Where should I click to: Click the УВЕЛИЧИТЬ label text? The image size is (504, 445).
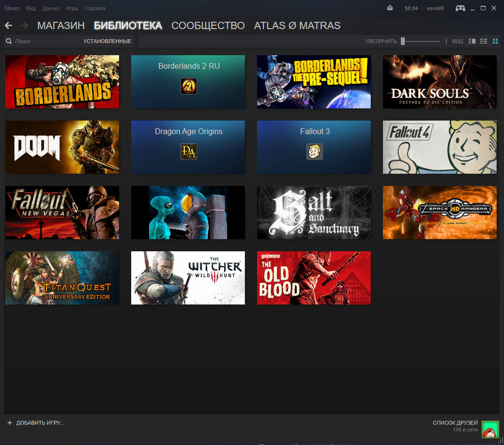point(381,41)
